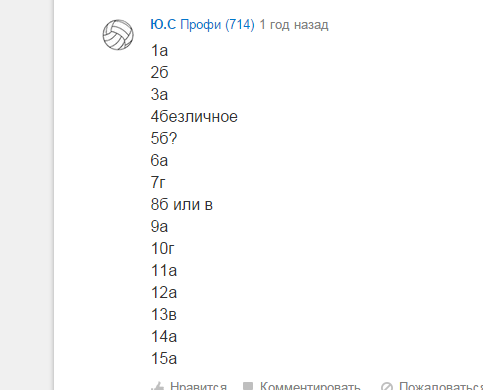This screenshot has width=483, height=390.
Task: Click the answer line '5б?'
Action: [x=164, y=139]
